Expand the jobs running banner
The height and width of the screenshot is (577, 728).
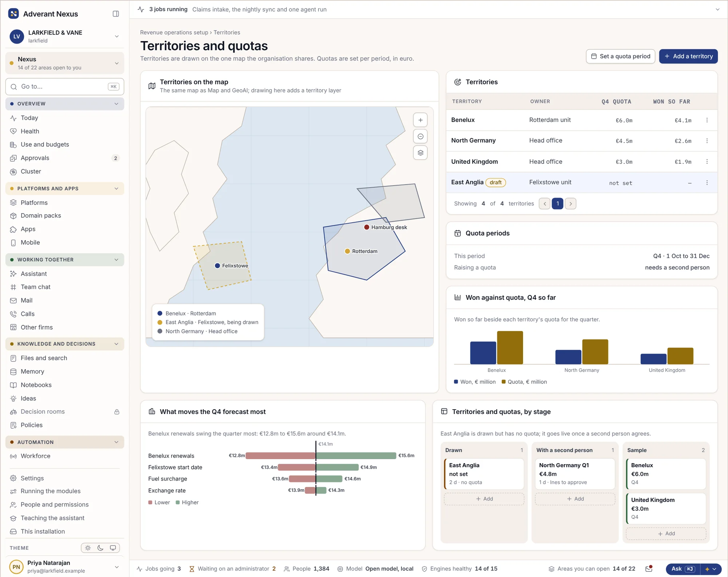pos(717,9)
